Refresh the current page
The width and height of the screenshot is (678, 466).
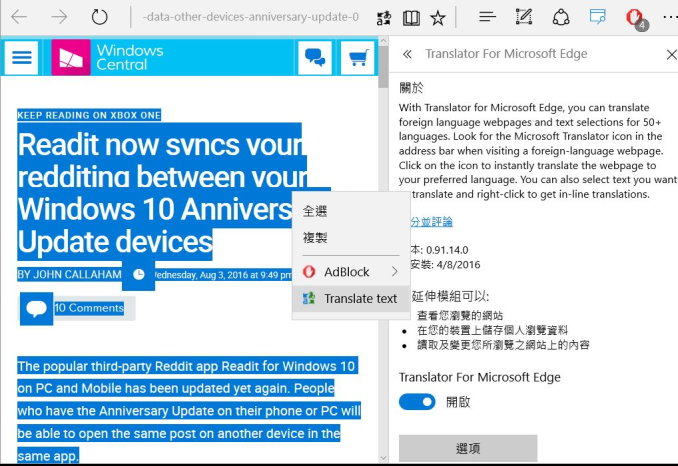tap(99, 17)
